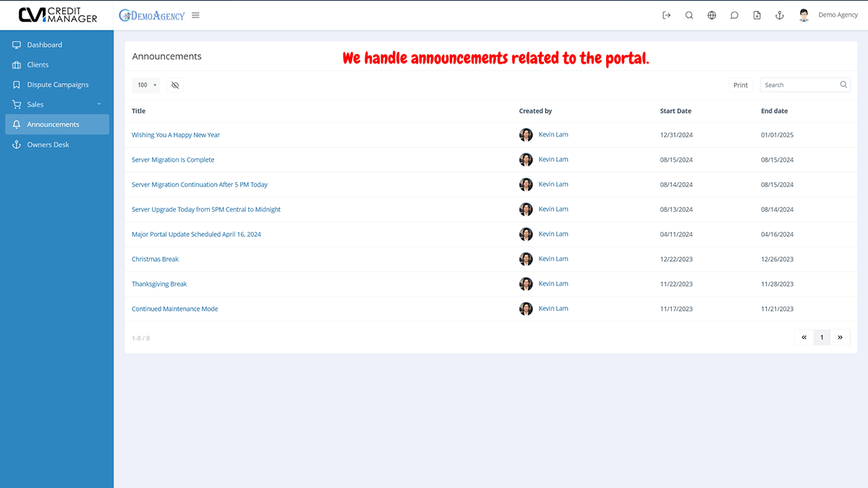Toggle column visibility with the eye-off icon
868x488 pixels.
[x=174, y=85]
